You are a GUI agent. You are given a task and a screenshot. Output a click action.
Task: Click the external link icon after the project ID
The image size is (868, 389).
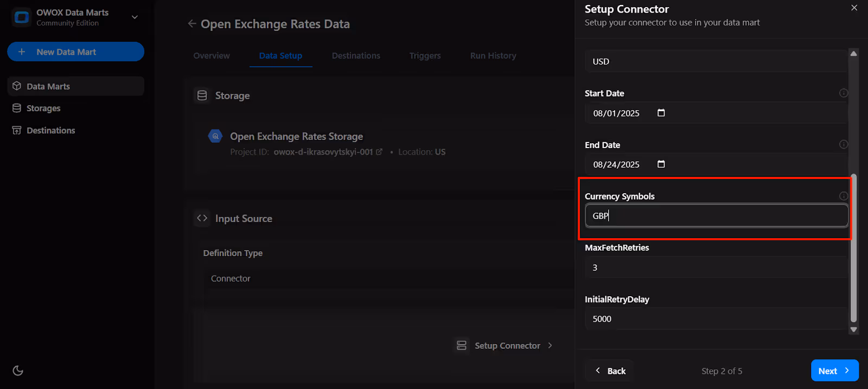[x=379, y=152]
